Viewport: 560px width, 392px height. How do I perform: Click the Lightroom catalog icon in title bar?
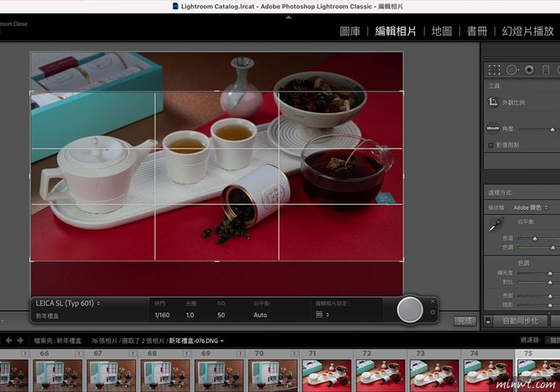click(x=175, y=6)
